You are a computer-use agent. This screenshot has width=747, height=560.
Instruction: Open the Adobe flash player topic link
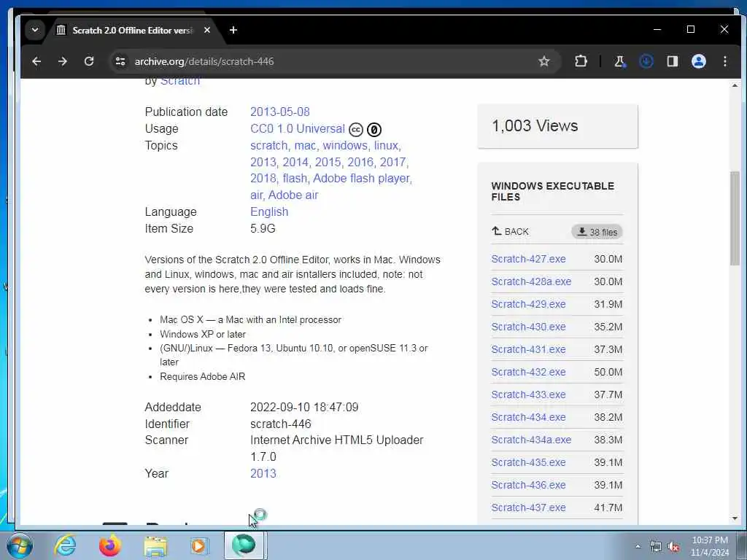pyautogui.click(x=361, y=178)
